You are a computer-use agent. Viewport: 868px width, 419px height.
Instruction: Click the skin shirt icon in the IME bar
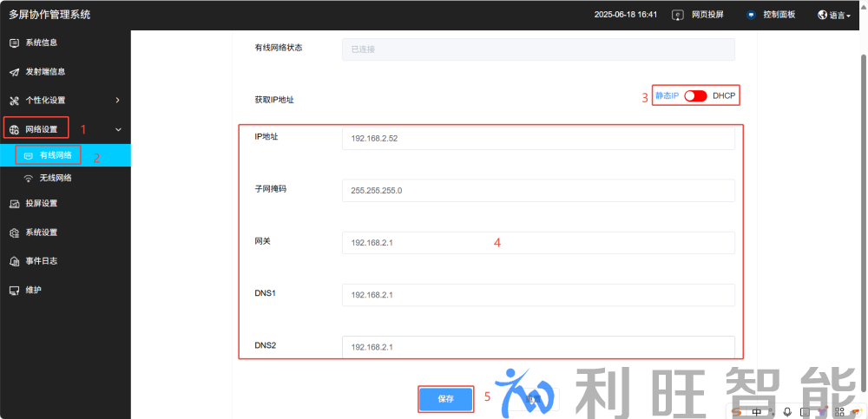[823, 412]
